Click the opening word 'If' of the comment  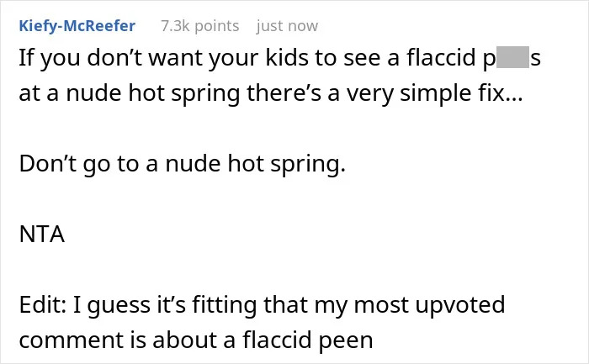24,57
